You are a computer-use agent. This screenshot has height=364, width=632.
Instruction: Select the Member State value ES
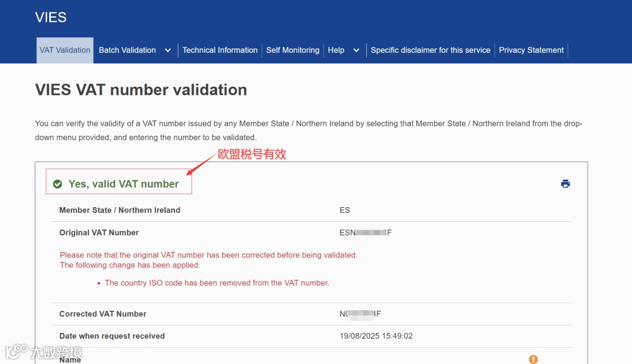(x=345, y=210)
